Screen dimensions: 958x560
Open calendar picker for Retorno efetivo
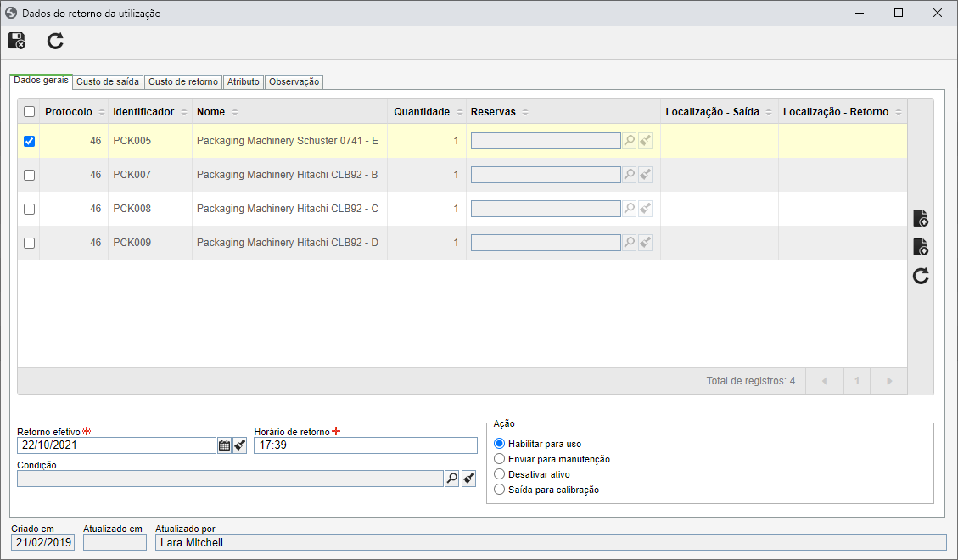[224, 445]
